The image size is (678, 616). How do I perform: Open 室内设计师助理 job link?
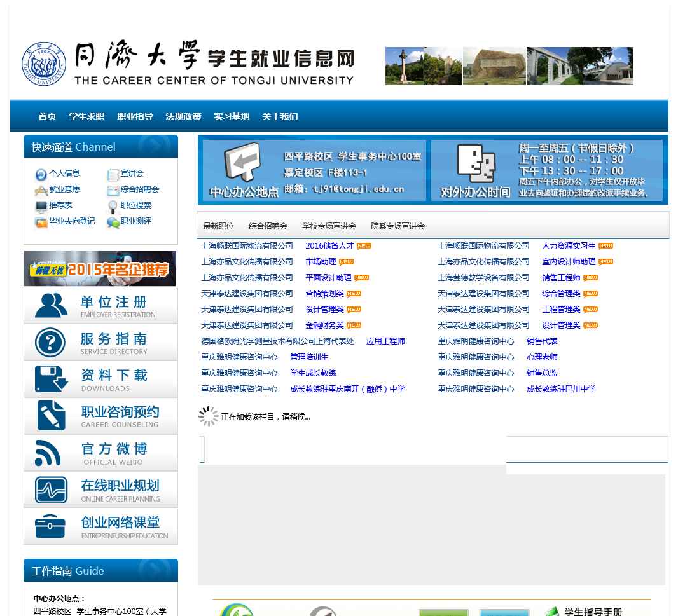tap(569, 262)
